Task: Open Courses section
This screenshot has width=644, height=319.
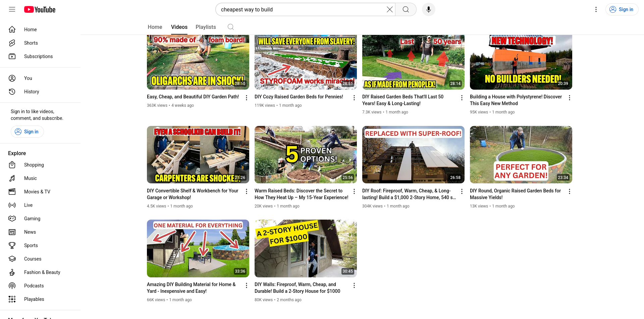Action: pos(40,259)
